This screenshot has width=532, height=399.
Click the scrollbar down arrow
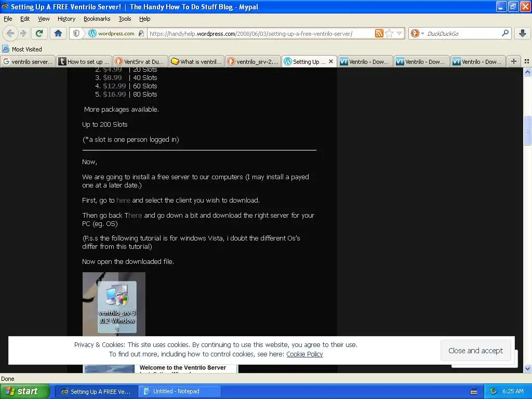coord(527,368)
